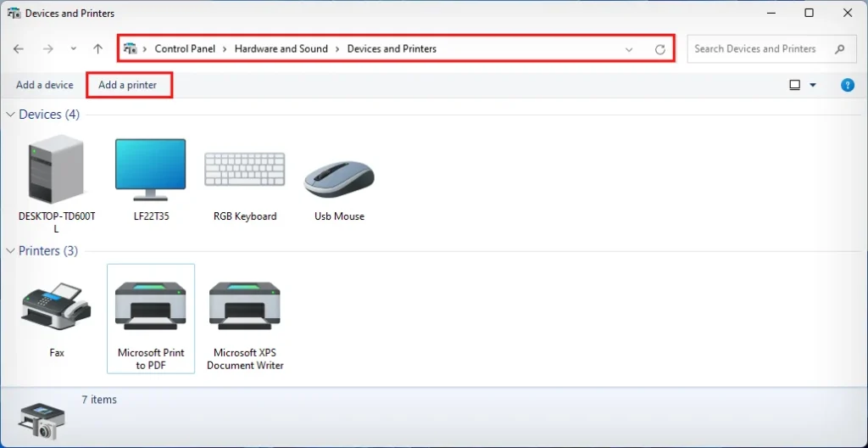Navigate up one folder level

coord(98,49)
